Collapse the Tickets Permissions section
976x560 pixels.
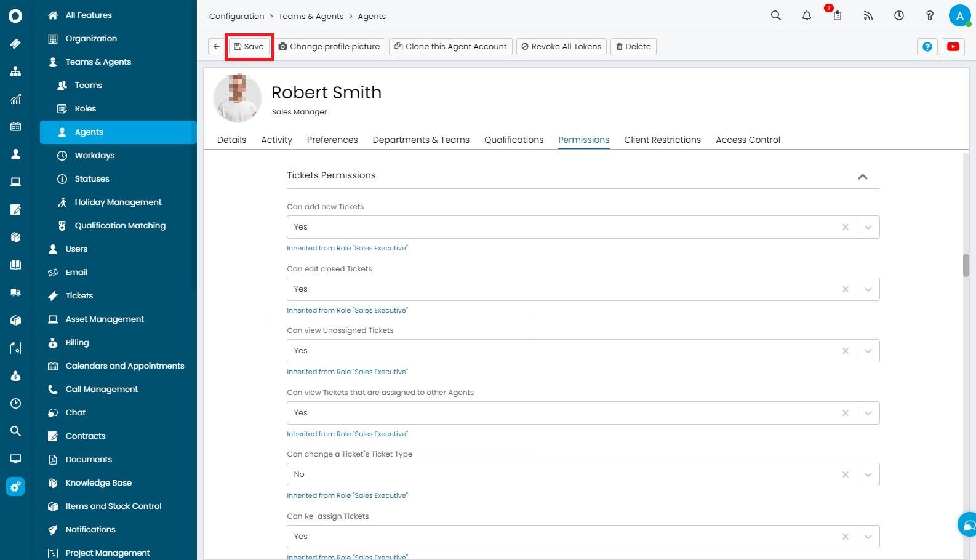point(862,177)
